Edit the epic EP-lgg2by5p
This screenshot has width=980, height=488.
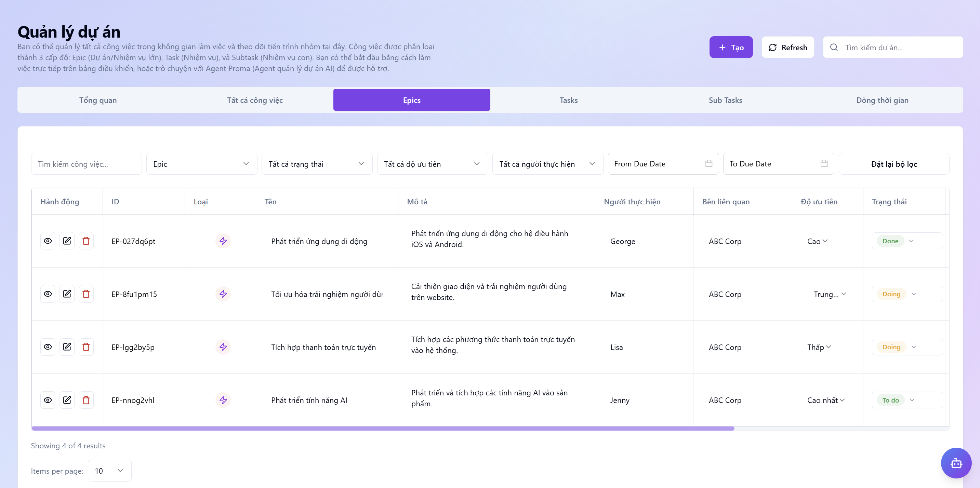tap(67, 347)
